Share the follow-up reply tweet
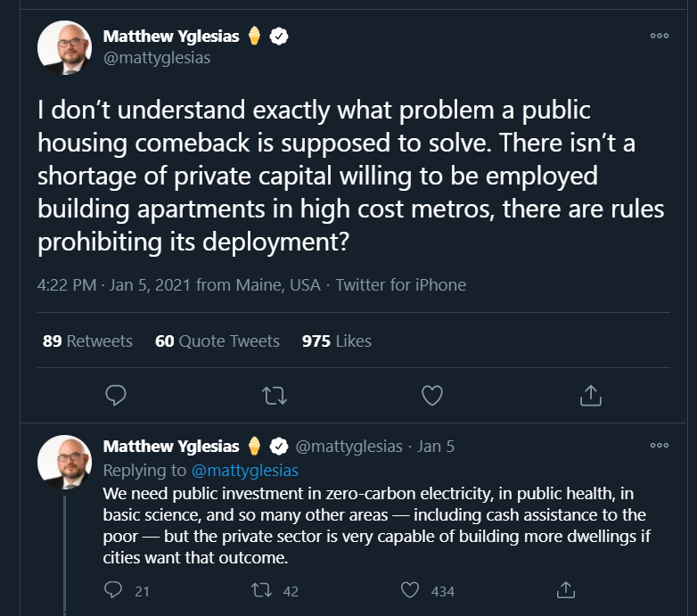 pos(564,590)
